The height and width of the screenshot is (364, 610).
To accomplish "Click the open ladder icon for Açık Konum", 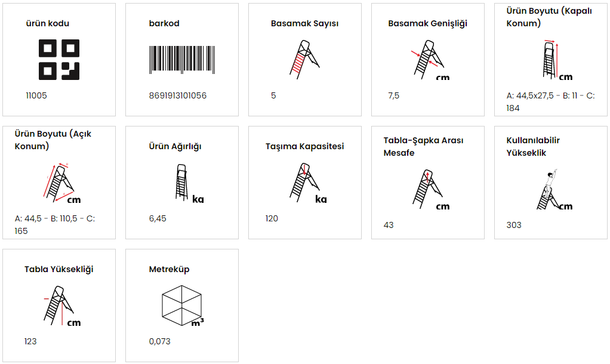I will 62,183.
